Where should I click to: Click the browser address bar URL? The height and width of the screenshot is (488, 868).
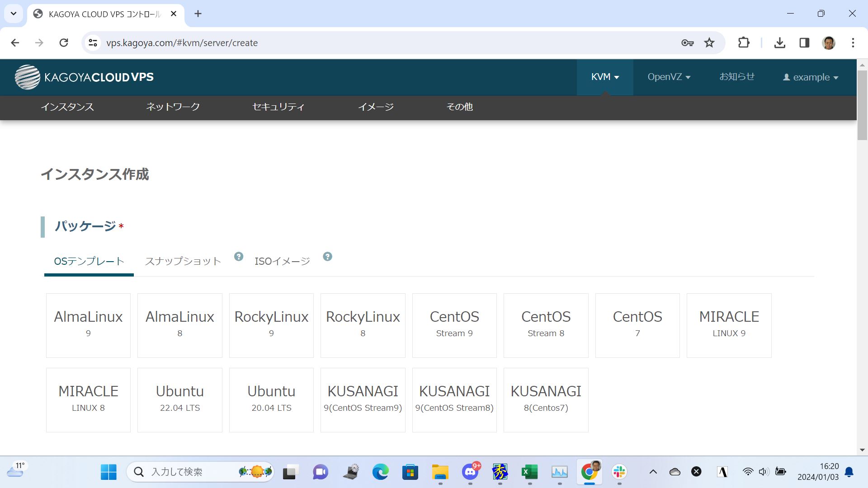(x=182, y=43)
